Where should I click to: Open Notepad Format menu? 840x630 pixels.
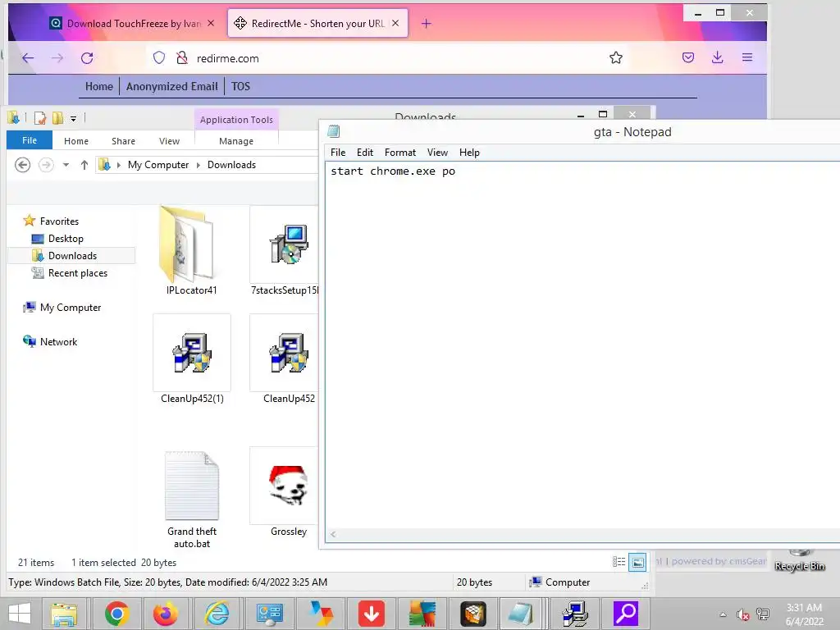[x=400, y=153]
